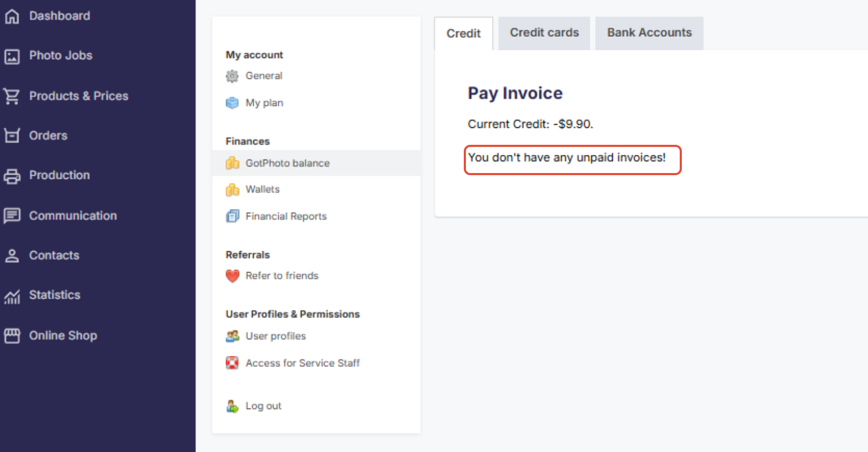Click the Statistics chart icon
Screen dimensions: 868x452
(x=12, y=296)
